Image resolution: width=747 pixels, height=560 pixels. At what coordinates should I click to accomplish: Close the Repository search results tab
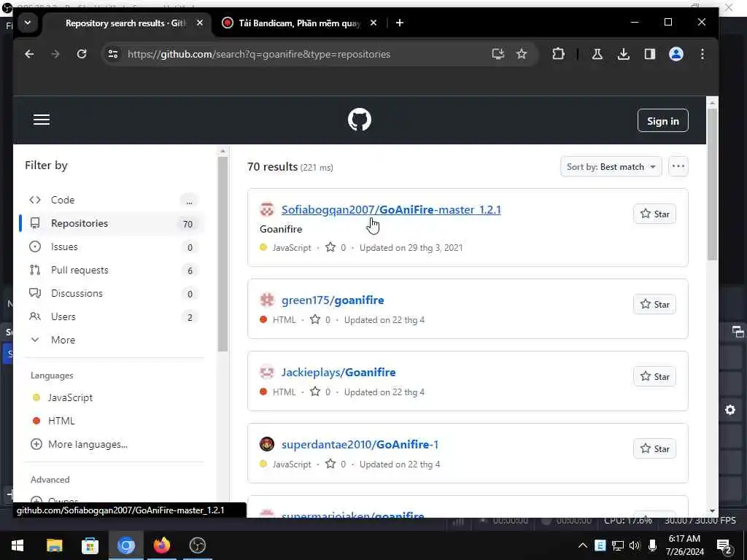(200, 23)
